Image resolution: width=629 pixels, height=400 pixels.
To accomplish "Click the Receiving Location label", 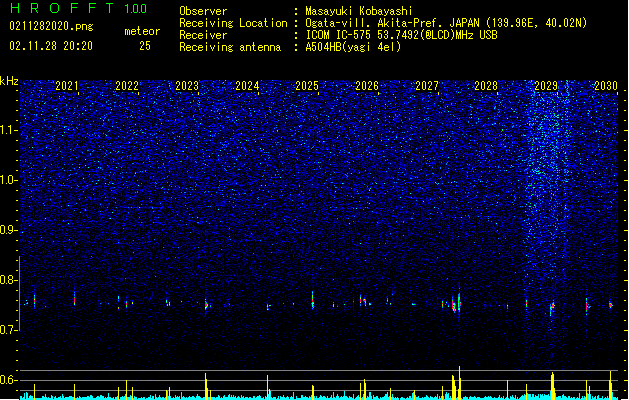I will pos(233,23).
